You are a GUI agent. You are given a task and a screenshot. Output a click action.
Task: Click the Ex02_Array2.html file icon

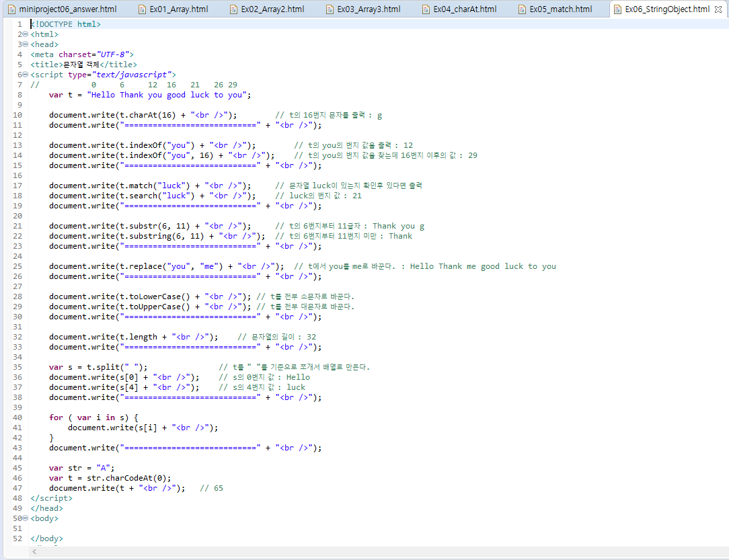pos(234,9)
